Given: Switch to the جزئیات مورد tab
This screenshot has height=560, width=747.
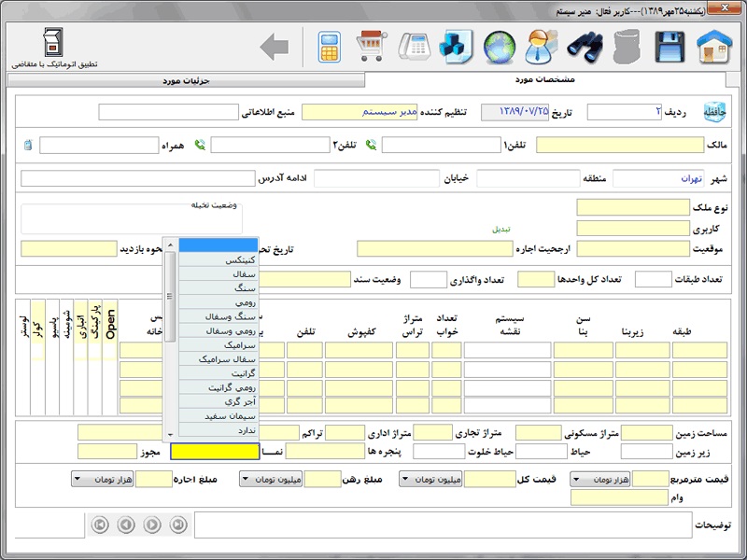Looking at the screenshot, I should tap(187, 80).
